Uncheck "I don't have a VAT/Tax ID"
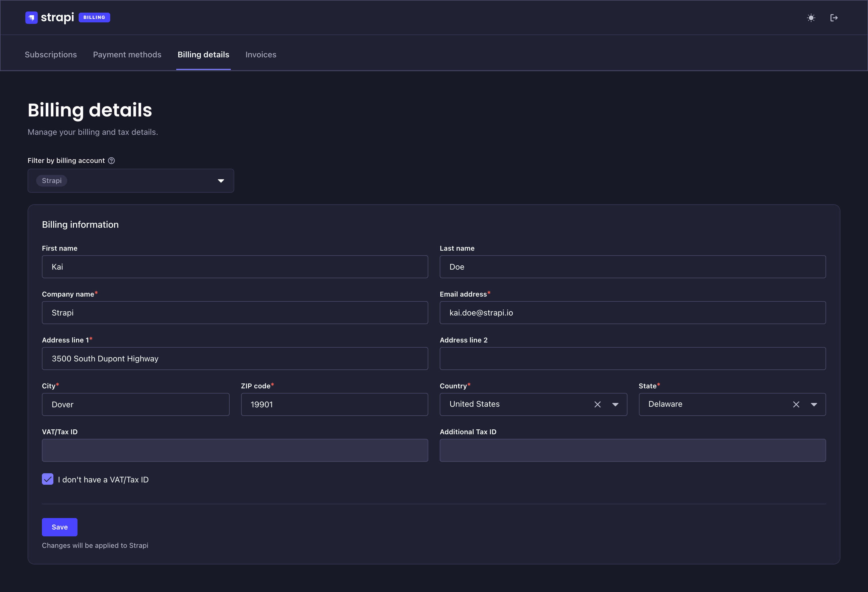 point(47,479)
